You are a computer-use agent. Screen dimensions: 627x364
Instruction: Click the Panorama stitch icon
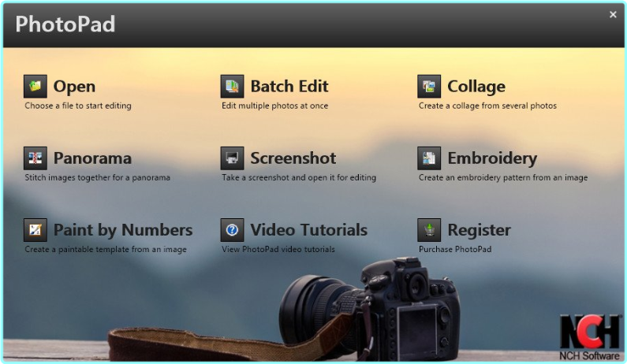coord(35,158)
